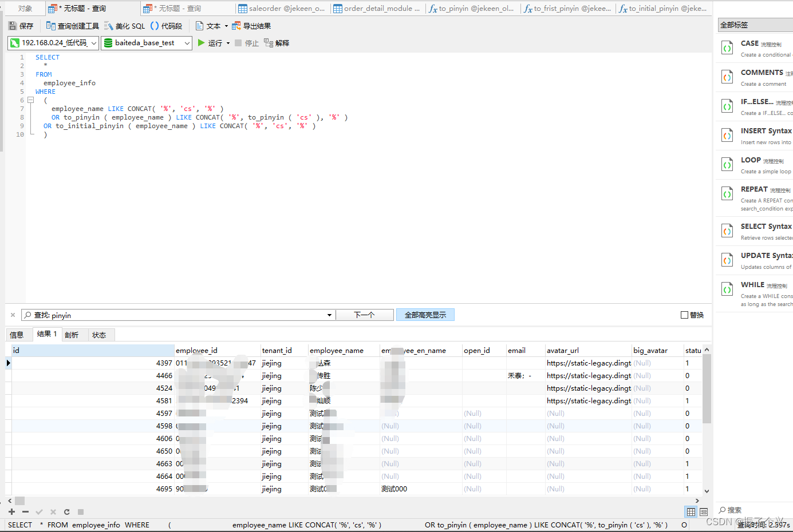Open the connection dropdown 192.168.0.24

click(53, 43)
